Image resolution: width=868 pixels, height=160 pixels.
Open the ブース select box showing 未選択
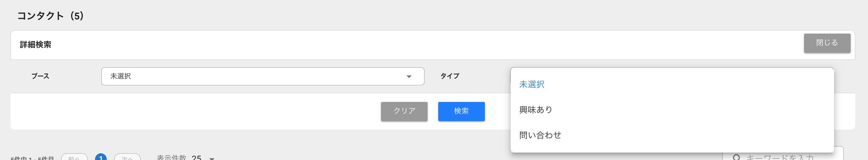coord(263,76)
